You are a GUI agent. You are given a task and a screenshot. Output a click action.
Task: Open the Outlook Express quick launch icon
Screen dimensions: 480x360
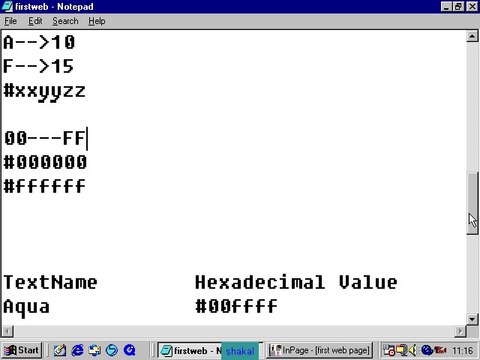tap(95, 350)
